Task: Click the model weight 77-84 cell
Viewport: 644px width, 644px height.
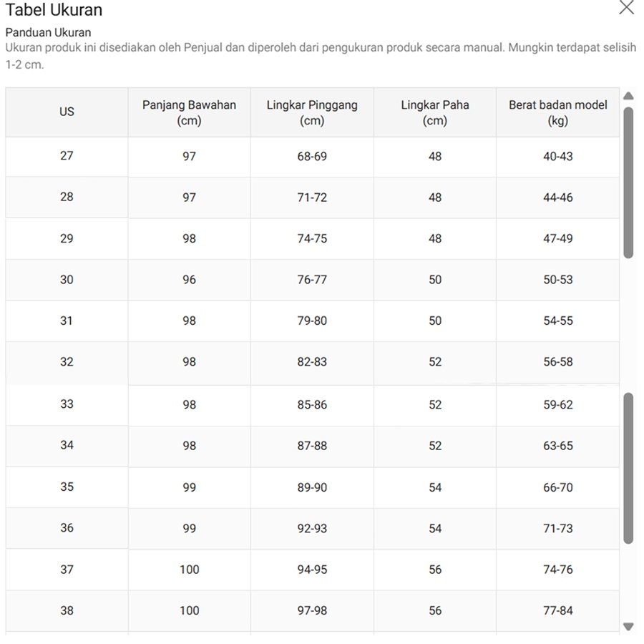Action: 557,610
